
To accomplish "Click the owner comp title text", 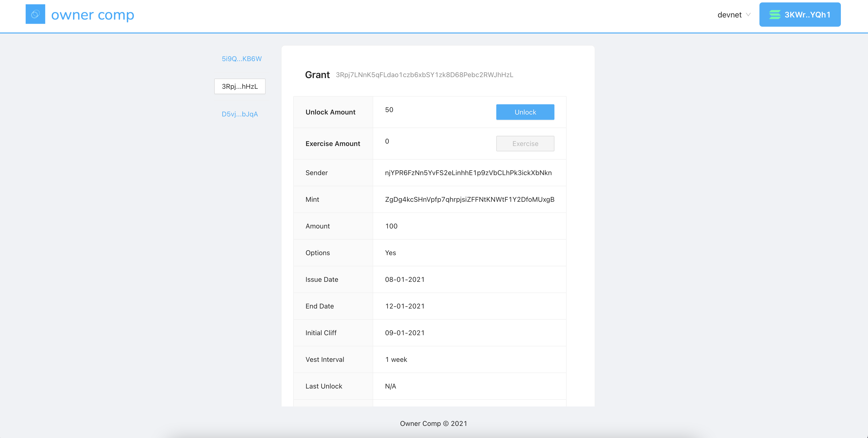I will pos(93,15).
